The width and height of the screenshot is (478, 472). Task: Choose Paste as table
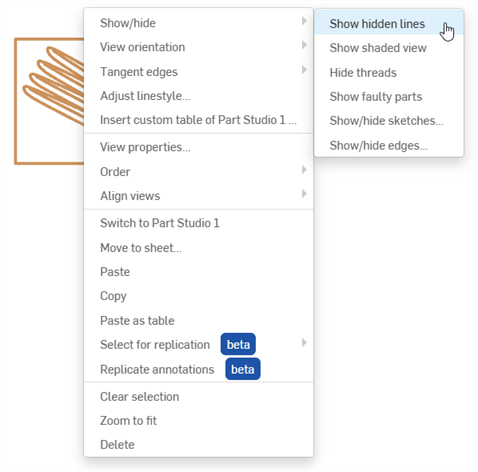pyautogui.click(x=198, y=320)
